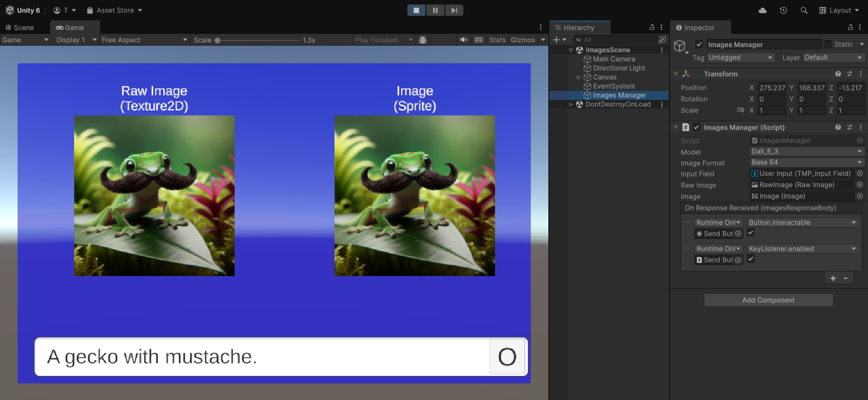Stop play mode with the Stop button
The image size is (868, 400).
click(416, 10)
